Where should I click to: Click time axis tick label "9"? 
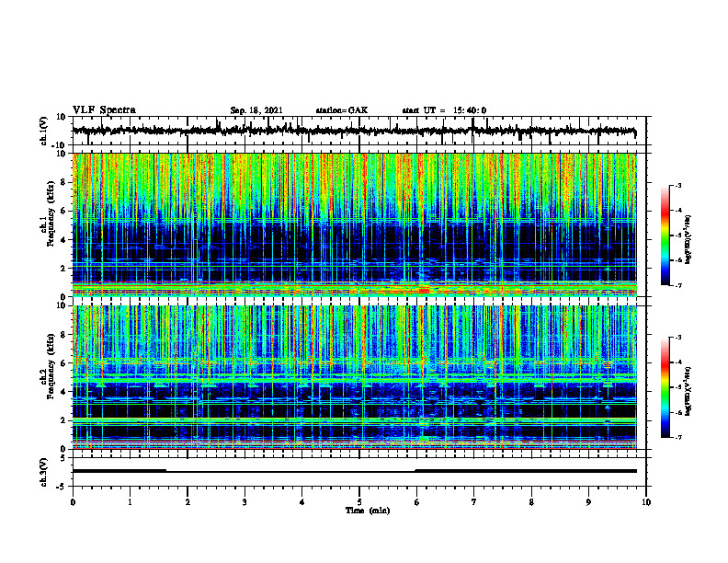coord(588,502)
